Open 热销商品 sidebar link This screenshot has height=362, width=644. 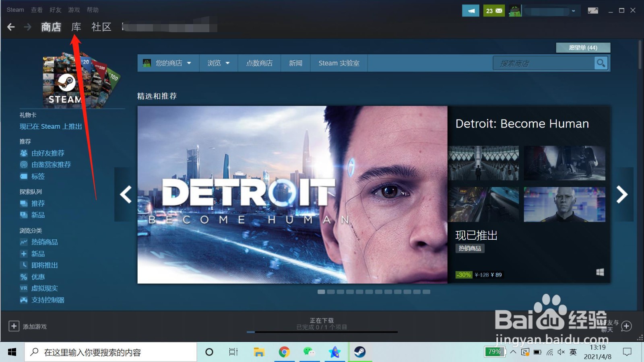point(44,242)
